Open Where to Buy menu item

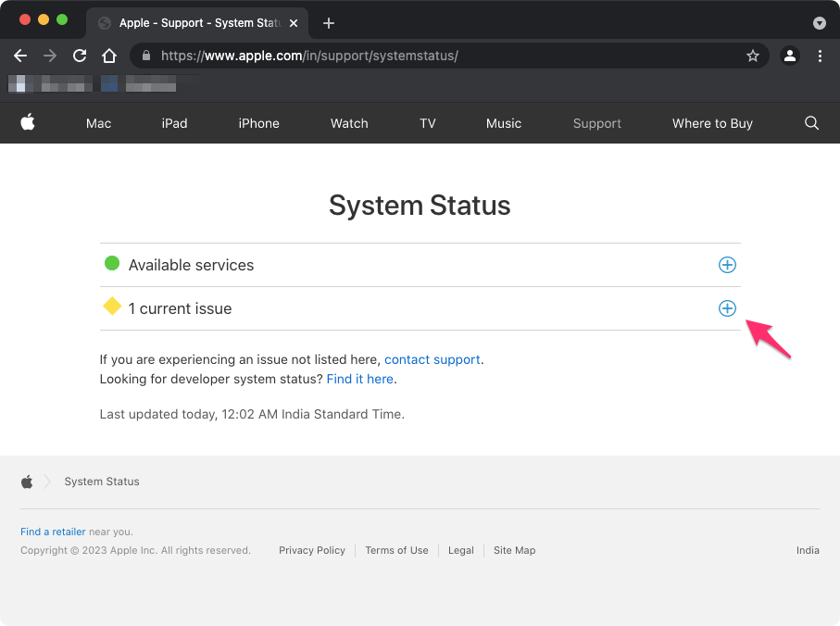[x=712, y=123]
